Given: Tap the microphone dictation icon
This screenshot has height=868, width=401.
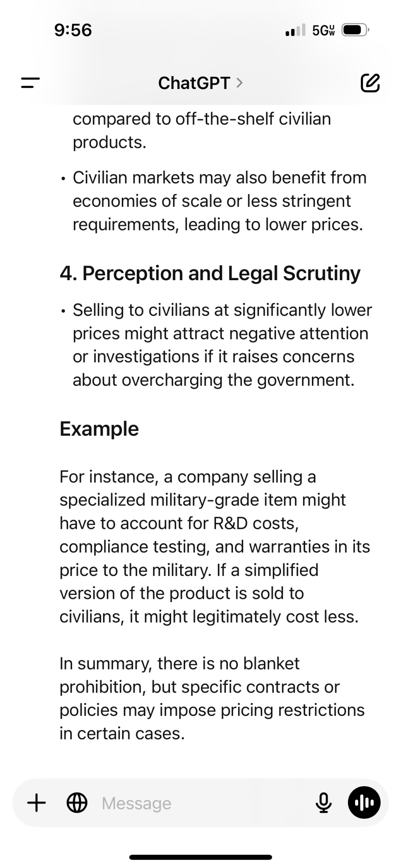Looking at the screenshot, I should [x=324, y=802].
